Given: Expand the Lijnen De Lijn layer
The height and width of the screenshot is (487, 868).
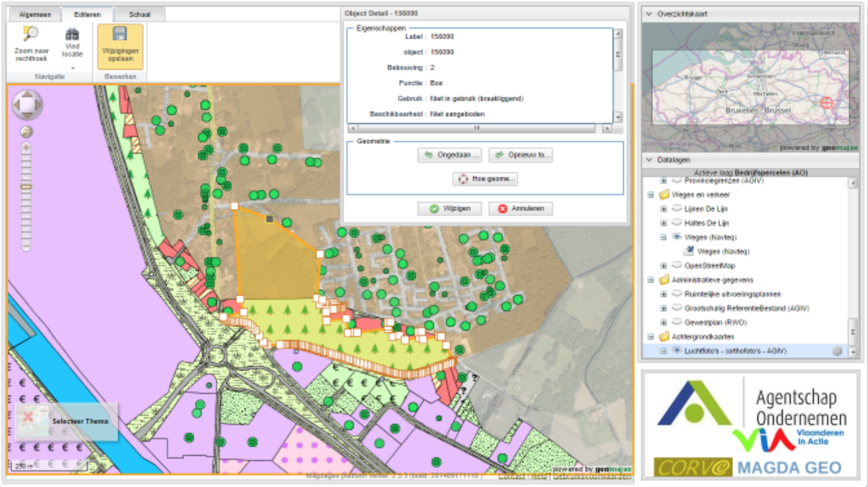Looking at the screenshot, I should (664, 209).
